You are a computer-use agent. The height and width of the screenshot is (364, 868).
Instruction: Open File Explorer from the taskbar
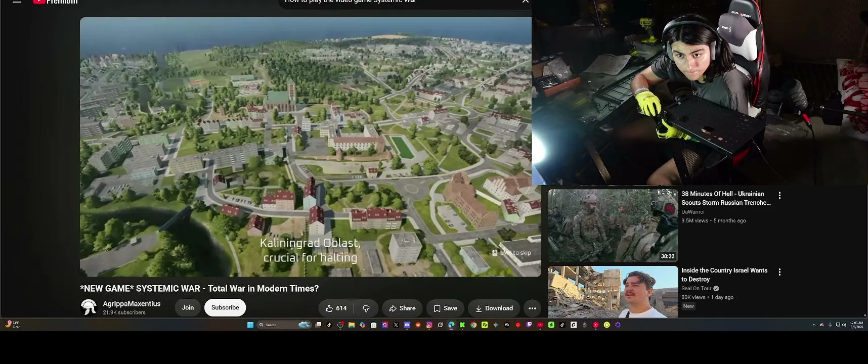[x=352, y=325]
